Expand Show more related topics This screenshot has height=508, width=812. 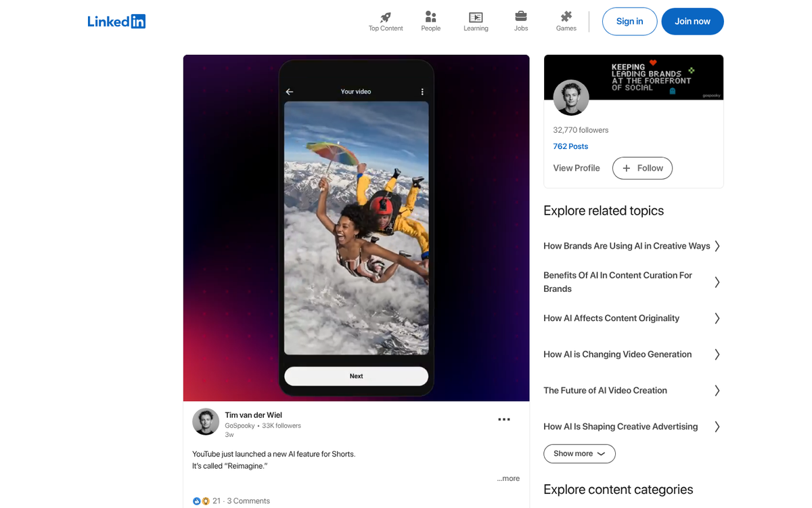click(x=579, y=454)
